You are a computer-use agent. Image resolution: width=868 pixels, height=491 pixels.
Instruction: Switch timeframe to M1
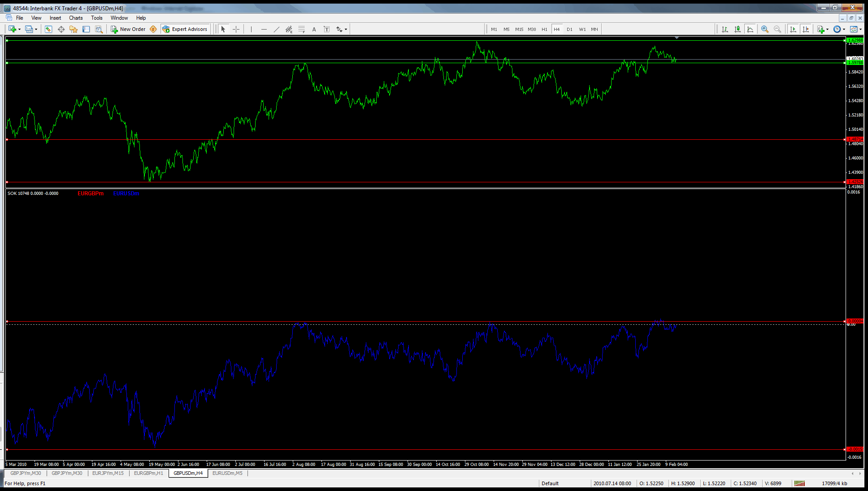coord(494,29)
